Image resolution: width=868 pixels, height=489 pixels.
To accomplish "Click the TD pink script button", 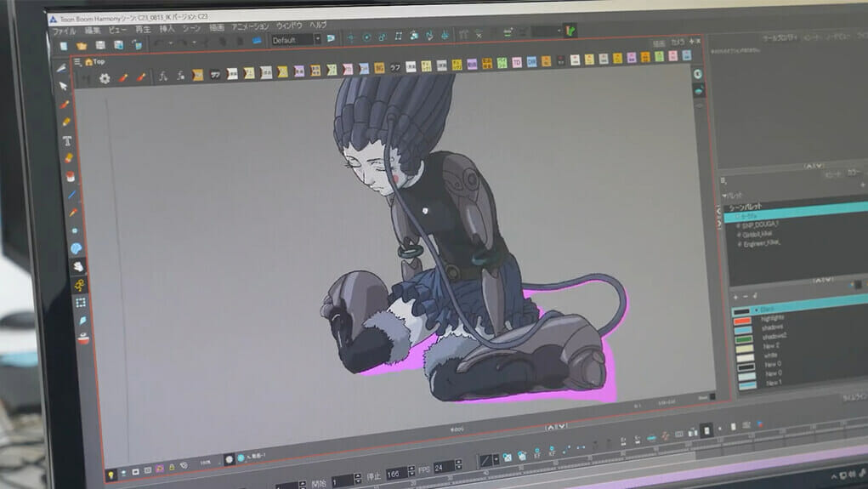I will 517,63.
